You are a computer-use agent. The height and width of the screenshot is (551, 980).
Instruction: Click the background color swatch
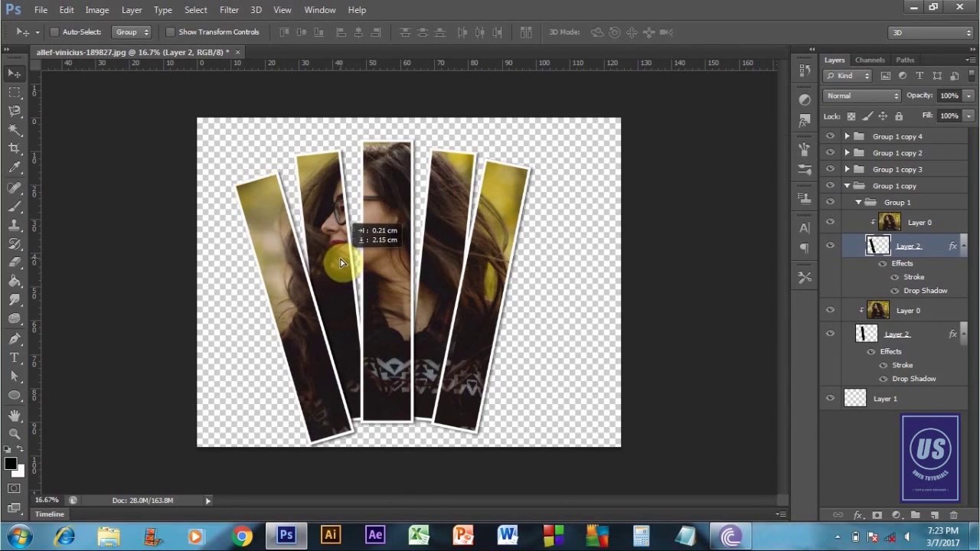pyautogui.click(x=18, y=471)
